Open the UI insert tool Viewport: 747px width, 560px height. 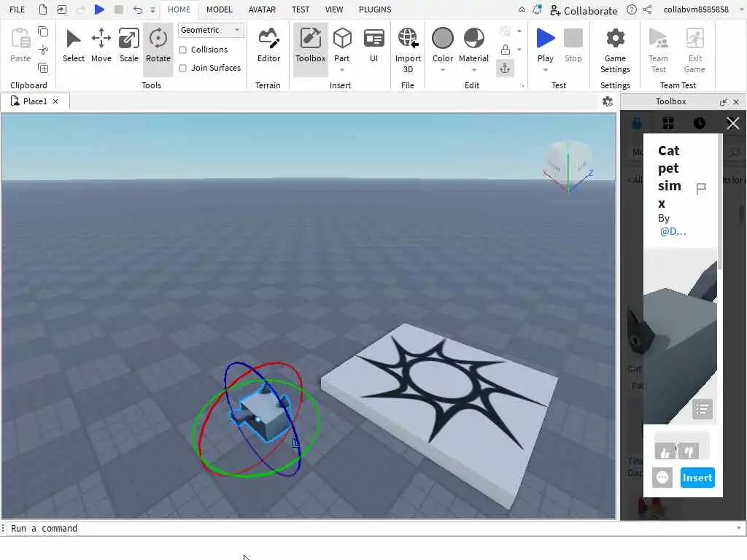point(373,46)
